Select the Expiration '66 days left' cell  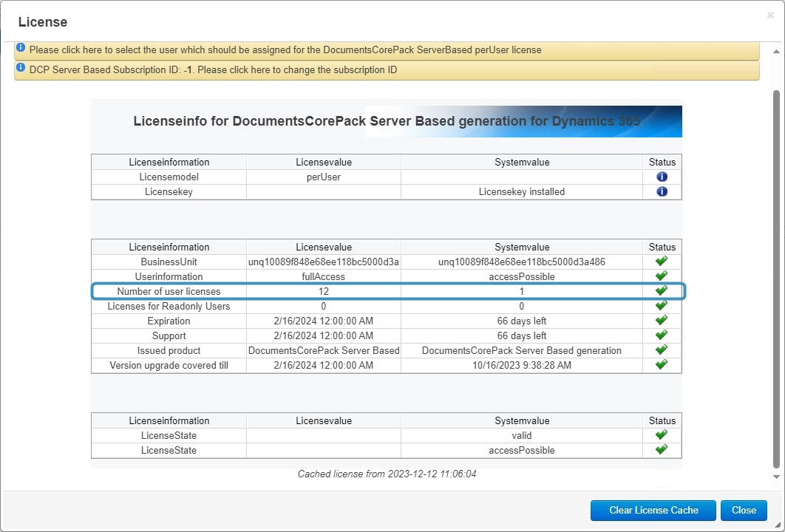(522, 321)
